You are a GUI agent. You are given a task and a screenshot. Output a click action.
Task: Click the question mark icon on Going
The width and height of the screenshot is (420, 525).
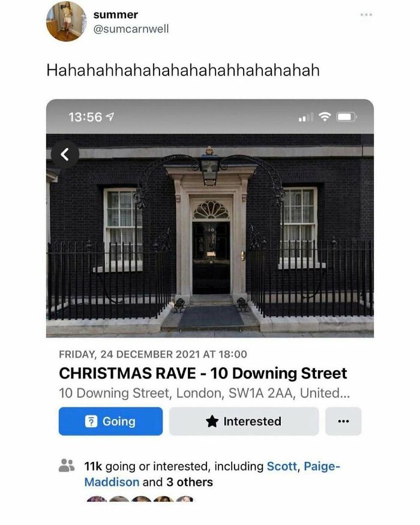(91, 422)
